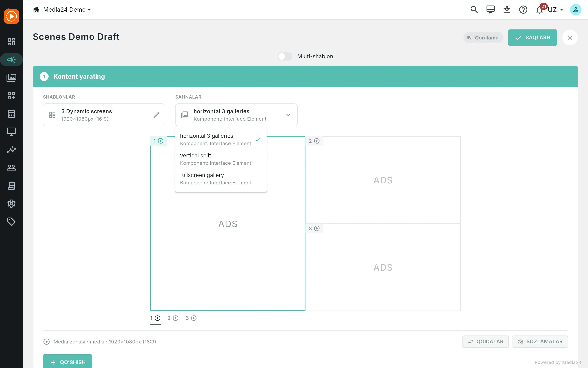Screen dimensions: 588x368
Task: Click the download icon in top bar
Action: (x=507, y=10)
